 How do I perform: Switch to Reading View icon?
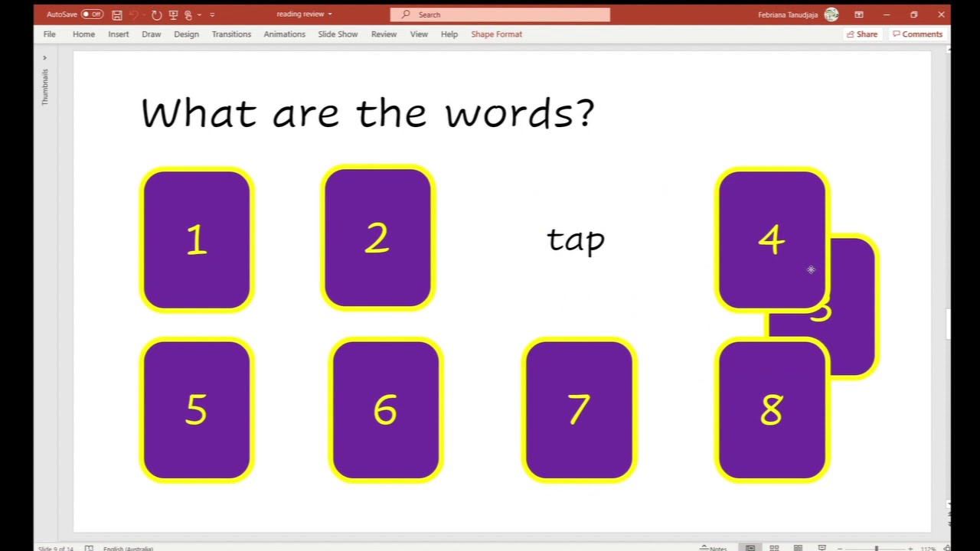(798, 548)
